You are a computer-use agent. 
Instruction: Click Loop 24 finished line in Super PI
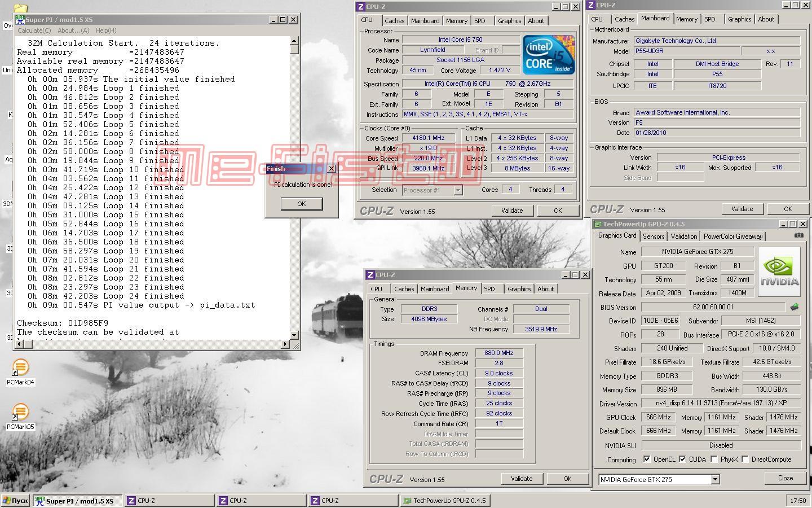[106, 296]
